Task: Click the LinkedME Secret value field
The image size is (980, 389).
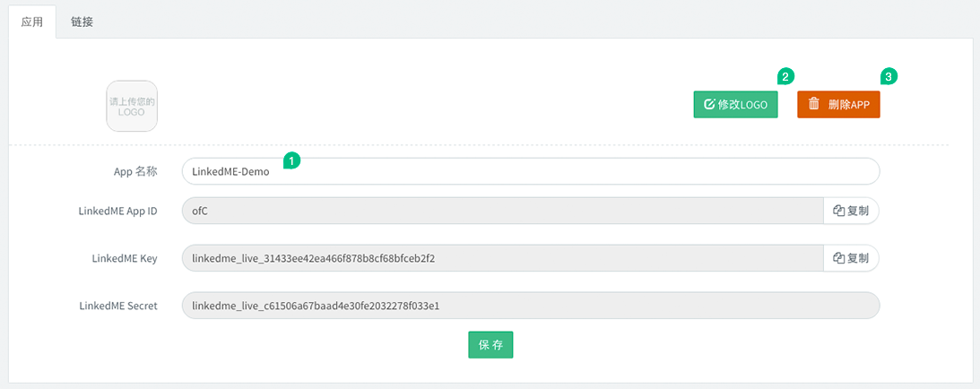Action: tap(531, 306)
